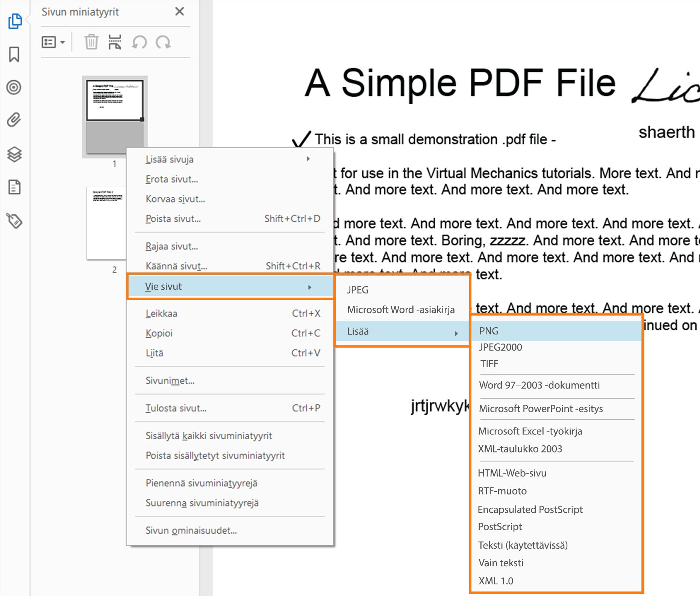Open the Bookmarks panel icon
Image resolution: width=700 pixels, height=596 pixels.
tap(14, 54)
